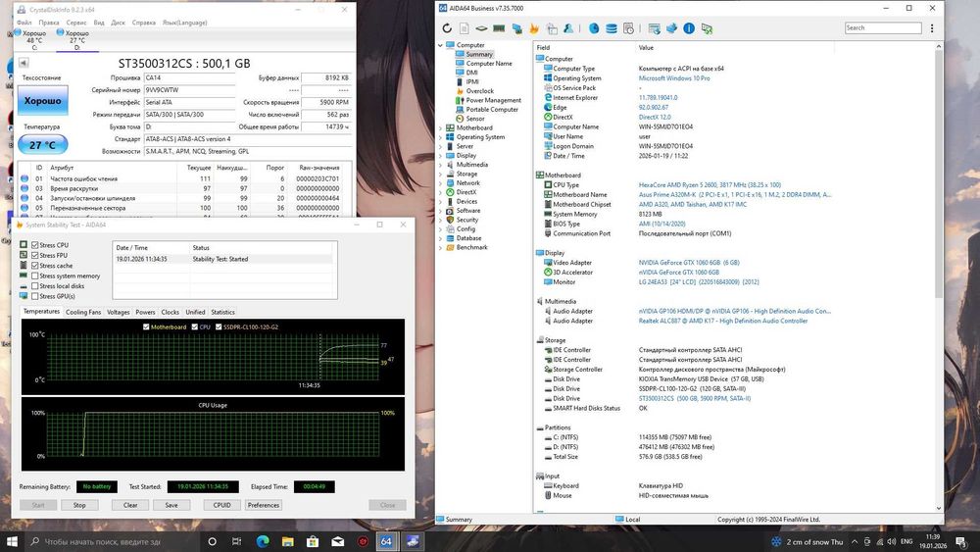Click the blue pie chart icon in AIDA64 toolbar
Image resolution: width=980 pixels, height=552 pixels.
(594, 28)
